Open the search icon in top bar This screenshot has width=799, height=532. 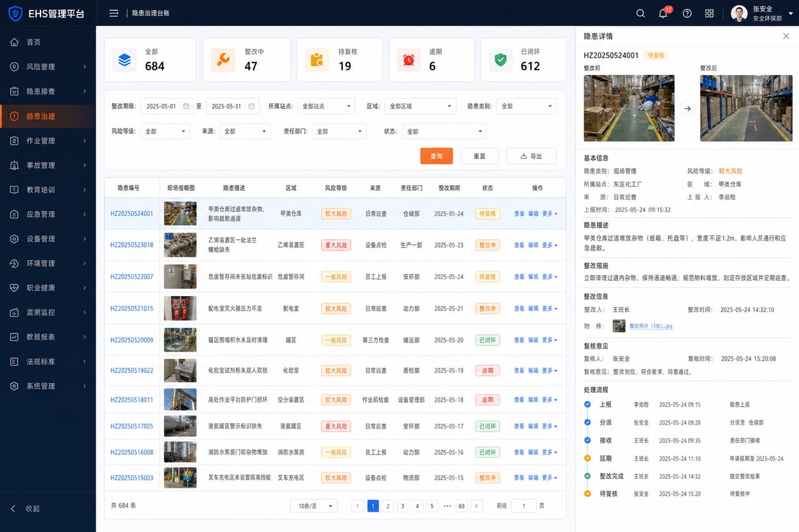(640, 13)
